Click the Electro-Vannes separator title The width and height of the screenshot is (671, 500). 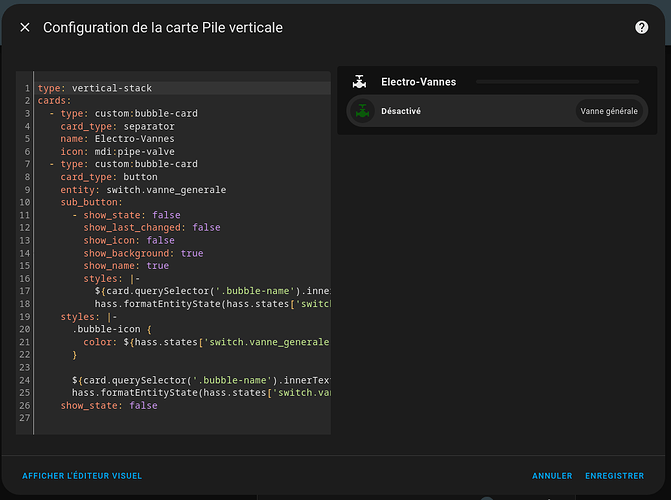point(419,82)
